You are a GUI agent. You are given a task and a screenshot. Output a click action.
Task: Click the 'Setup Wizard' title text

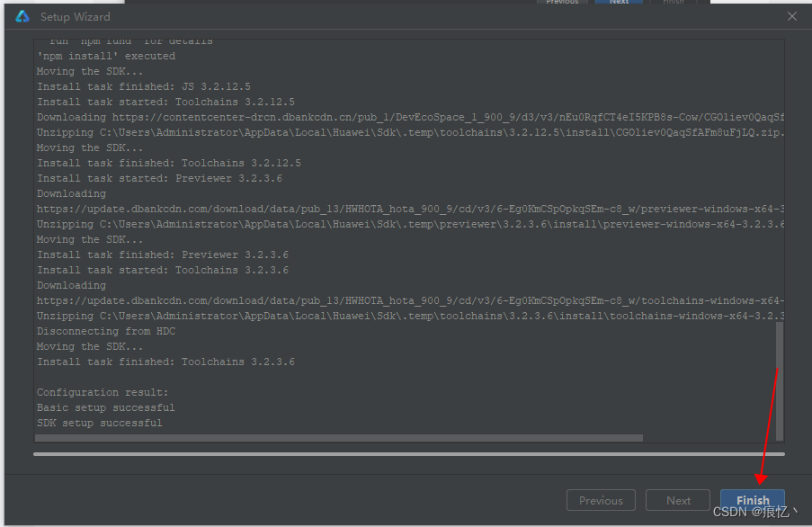(76, 16)
